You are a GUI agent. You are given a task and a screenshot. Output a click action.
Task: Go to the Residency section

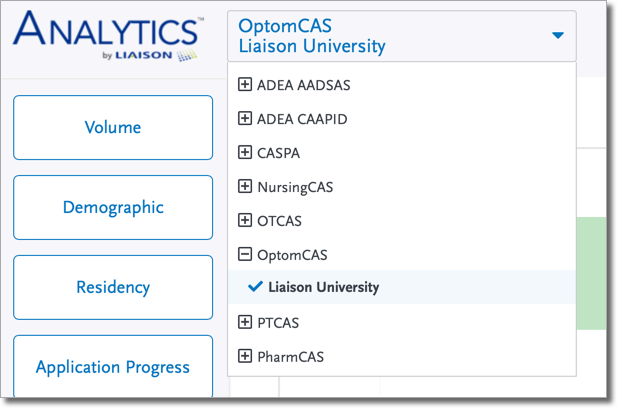pyautogui.click(x=113, y=287)
